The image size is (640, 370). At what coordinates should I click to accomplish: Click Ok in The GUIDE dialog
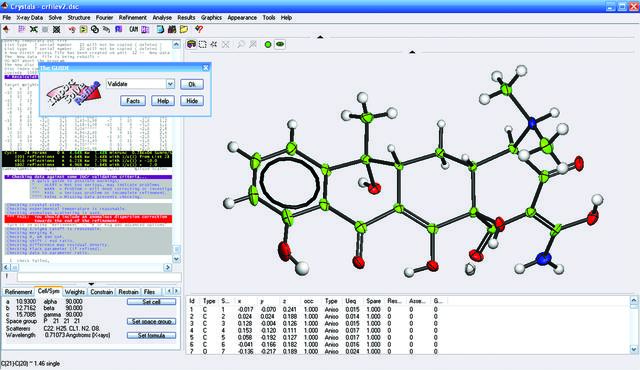[x=192, y=84]
